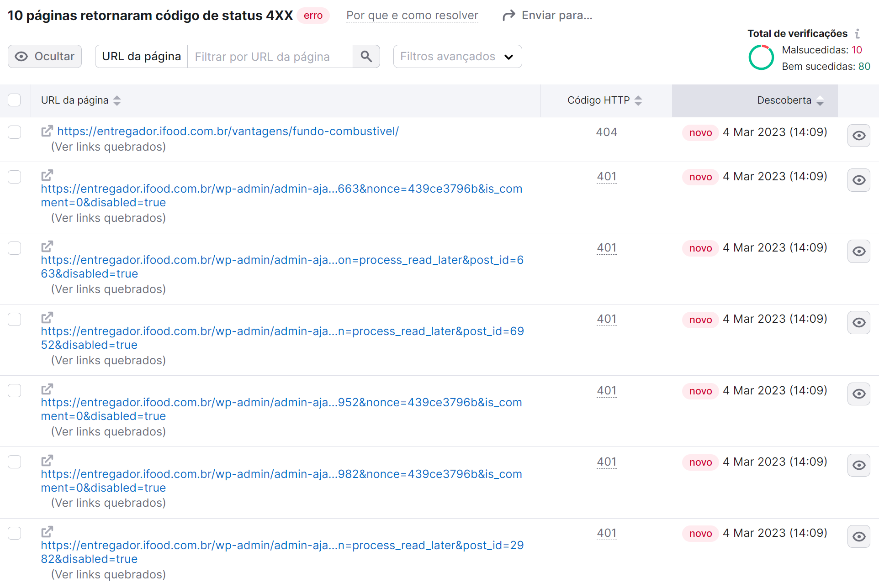
Task: Check the checkbox for the fundo-combustivel row
Action: (x=14, y=132)
